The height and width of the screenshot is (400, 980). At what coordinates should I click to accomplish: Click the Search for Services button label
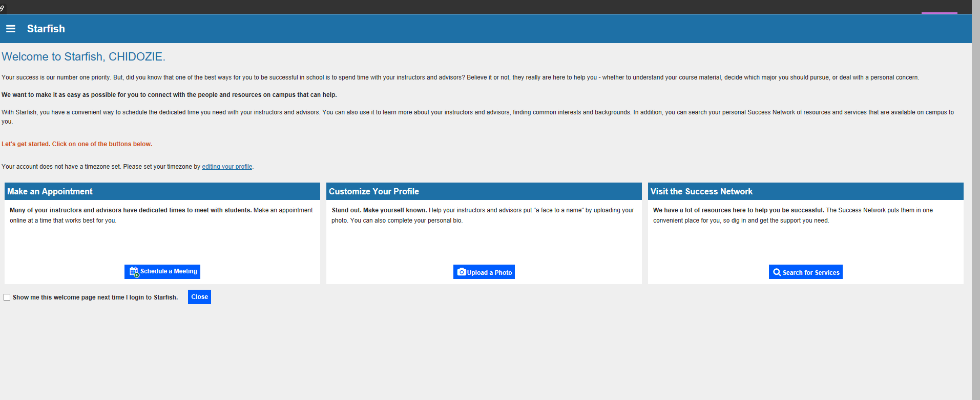[811, 273]
